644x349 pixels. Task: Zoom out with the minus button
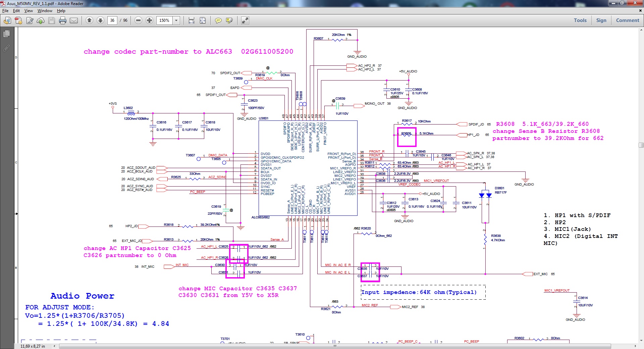(138, 20)
